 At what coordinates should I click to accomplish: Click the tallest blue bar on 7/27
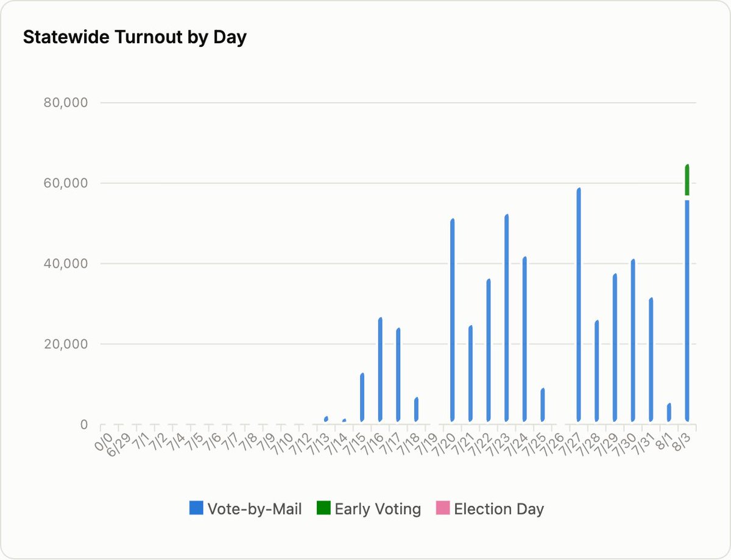point(579,304)
